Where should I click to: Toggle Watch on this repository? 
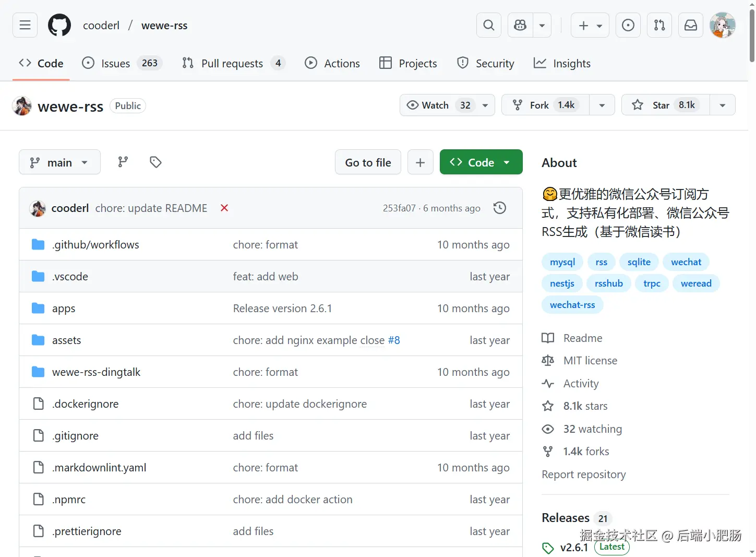click(x=447, y=105)
